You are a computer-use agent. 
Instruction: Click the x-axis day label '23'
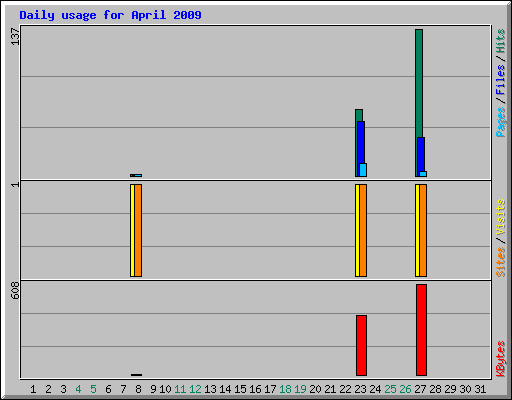(360, 389)
